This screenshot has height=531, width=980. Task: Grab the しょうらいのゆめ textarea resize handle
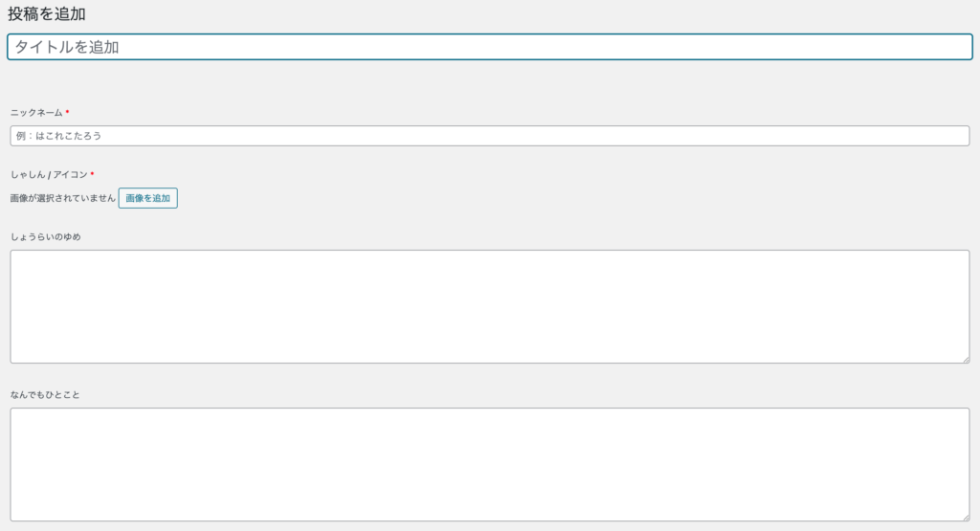(x=965, y=359)
